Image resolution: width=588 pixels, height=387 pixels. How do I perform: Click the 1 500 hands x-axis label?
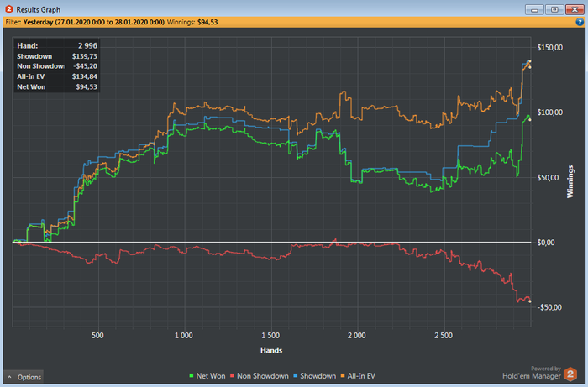click(x=270, y=335)
